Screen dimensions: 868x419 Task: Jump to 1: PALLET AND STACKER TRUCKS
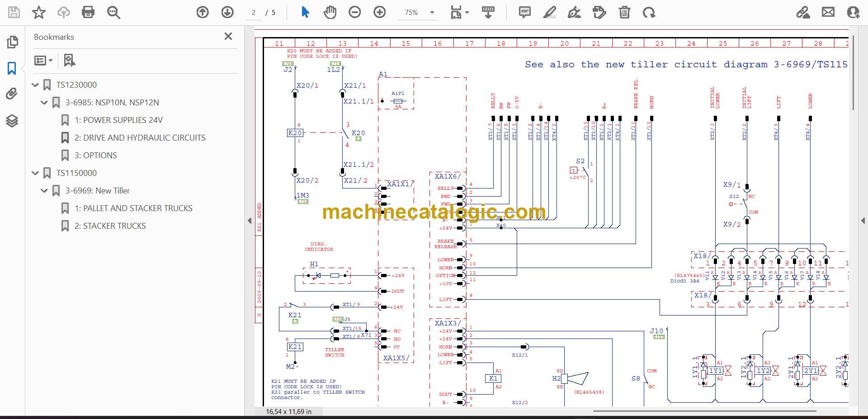point(133,208)
